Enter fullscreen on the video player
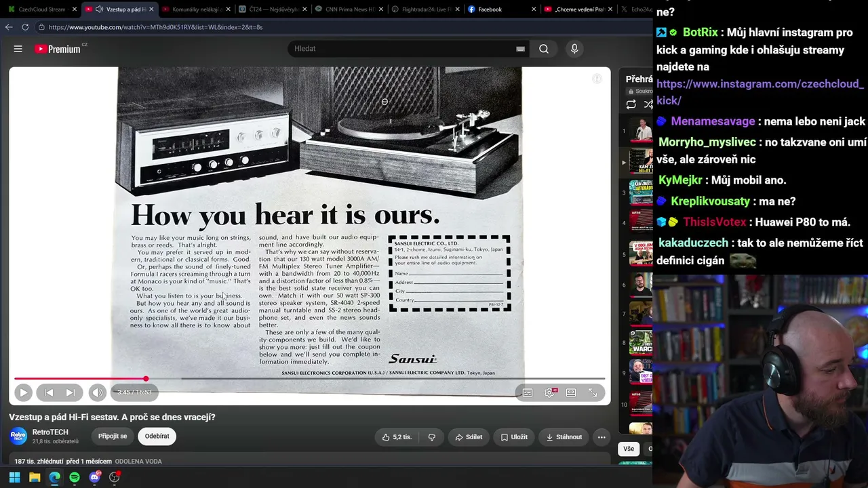868x488 pixels. click(593, 392)
